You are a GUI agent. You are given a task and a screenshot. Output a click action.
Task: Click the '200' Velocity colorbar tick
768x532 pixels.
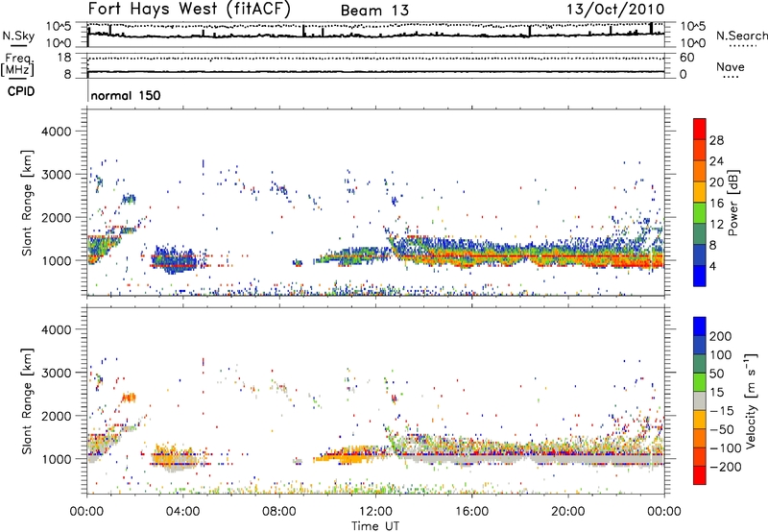721,336
